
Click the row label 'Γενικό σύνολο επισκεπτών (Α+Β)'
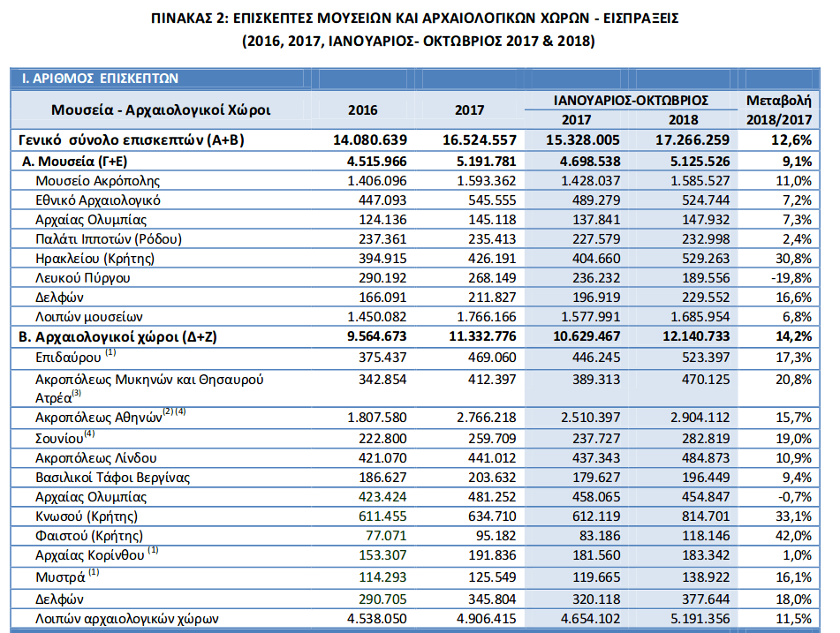(132, 140)
